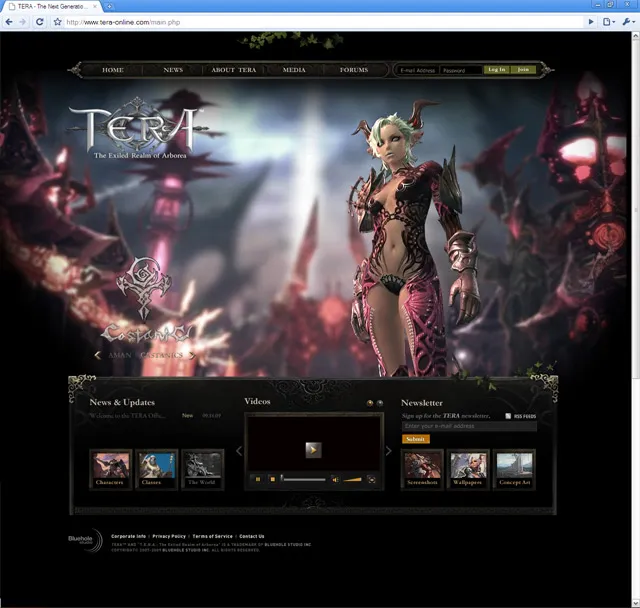Viewport: 640px width, 608px height.
Task: Click the E-mail Address login field
Action: coord(418,70)
